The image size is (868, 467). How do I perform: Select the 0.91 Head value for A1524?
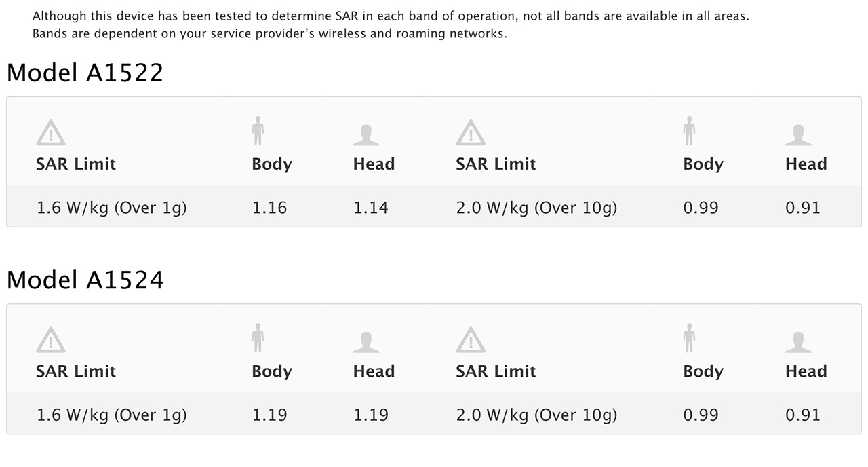point(803,415)
